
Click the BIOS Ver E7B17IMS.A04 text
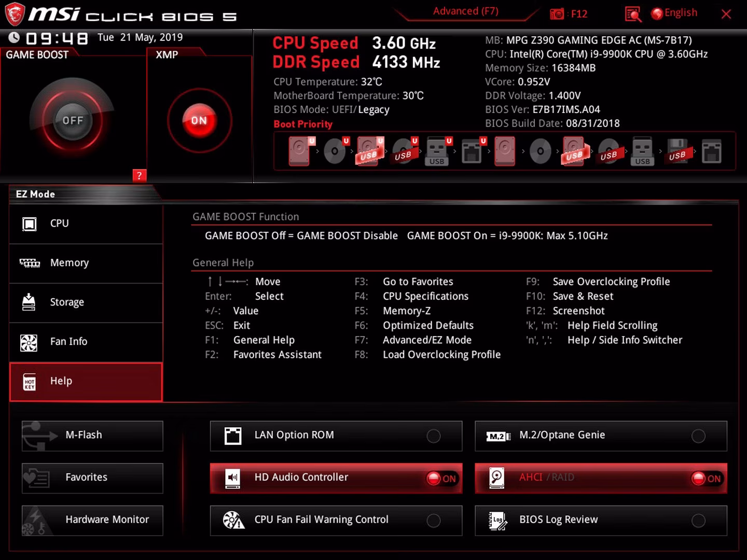543,110
